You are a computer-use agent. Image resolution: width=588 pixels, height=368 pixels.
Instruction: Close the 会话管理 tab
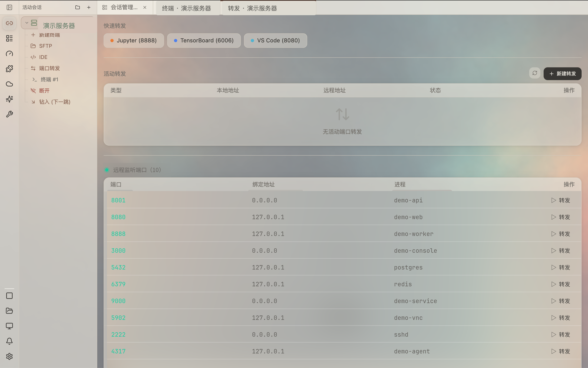click(145, 8)
